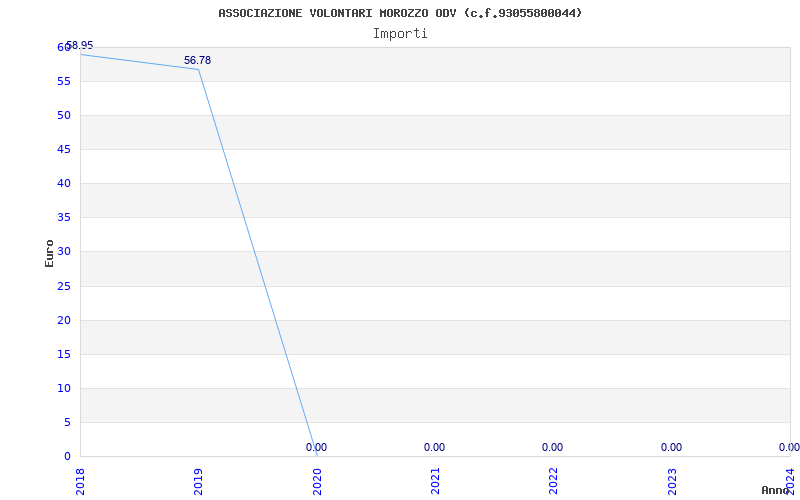800x500 pixels.
Task: Click the 50 y-axis tick label
Action: point(64,115)
